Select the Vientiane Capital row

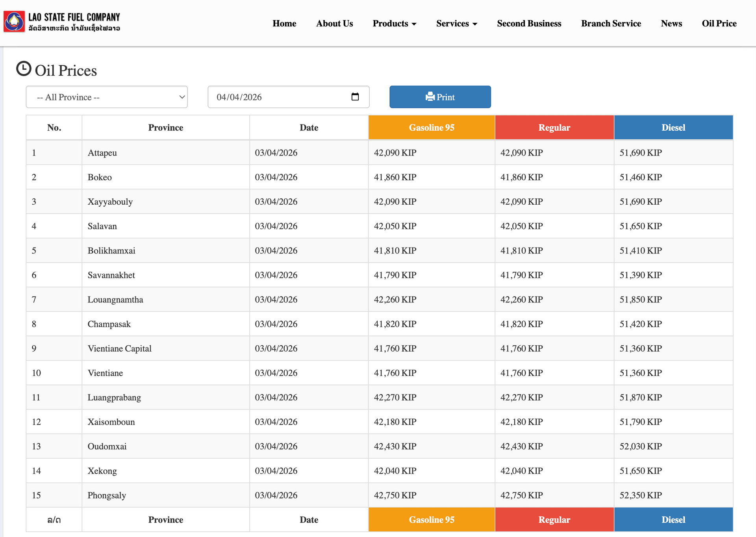pyautogui.click(x=380, y=348)
